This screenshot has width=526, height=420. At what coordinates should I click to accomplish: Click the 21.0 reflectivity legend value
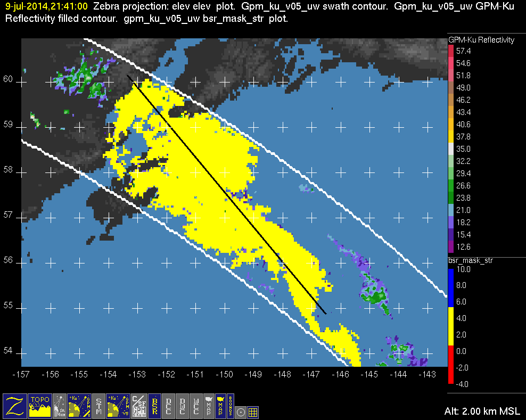[x=463, y=210]
